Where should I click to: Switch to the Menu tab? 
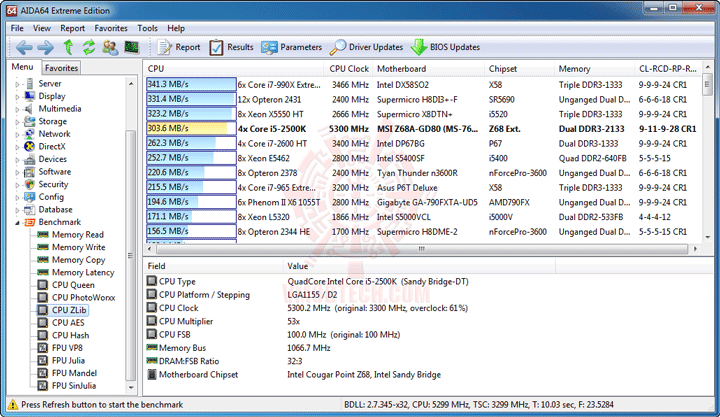(x=22, y=67)
